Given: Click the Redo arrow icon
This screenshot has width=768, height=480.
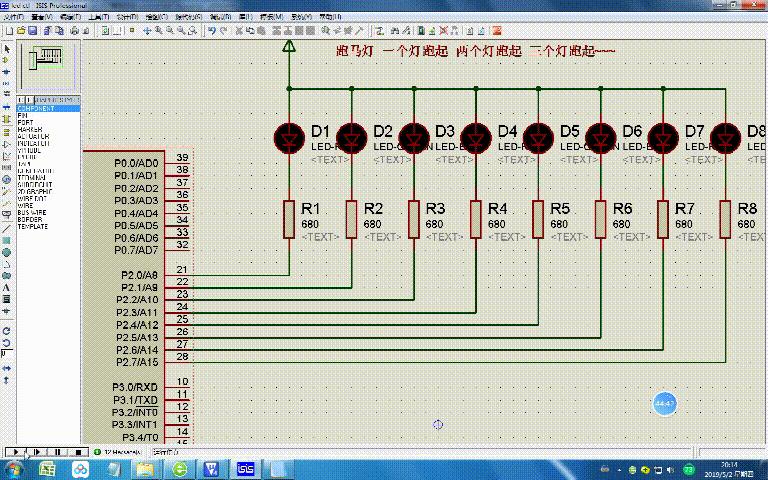Looking at the screenshot, I should (x=223, y=30).
